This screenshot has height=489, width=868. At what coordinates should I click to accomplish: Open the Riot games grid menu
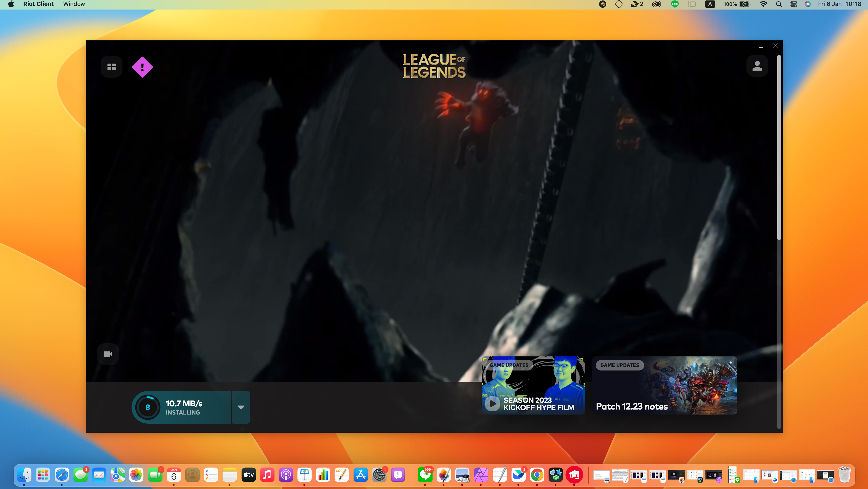click(x=112, y=67)
